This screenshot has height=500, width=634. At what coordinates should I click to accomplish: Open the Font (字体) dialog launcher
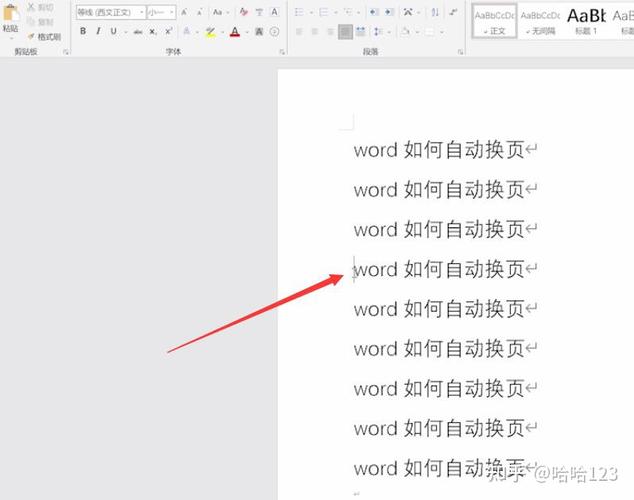click(x=282, y=52)
